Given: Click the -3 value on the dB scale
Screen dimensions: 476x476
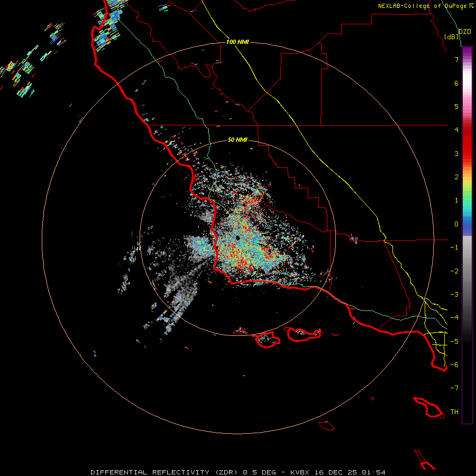Looking at the screenshot, I should (454, 295).
